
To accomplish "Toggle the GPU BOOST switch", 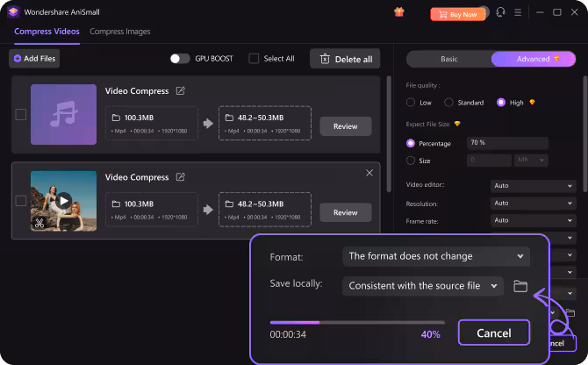I will coord(180,59).
